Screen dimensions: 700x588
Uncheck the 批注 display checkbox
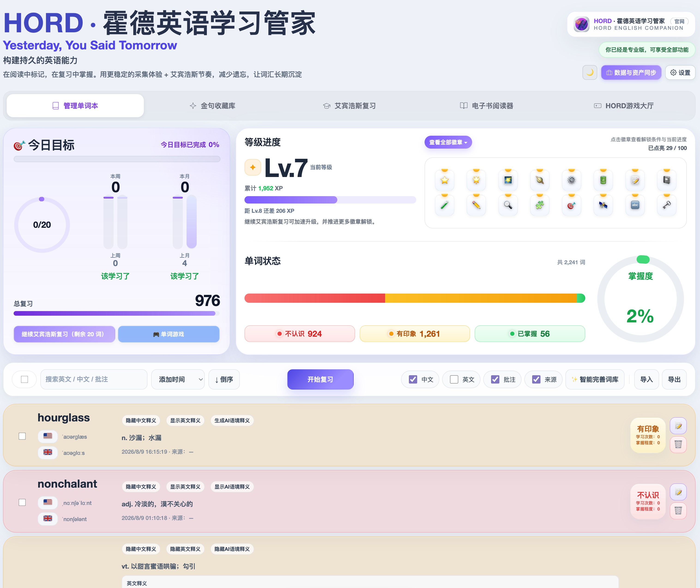tap(495, 379)
